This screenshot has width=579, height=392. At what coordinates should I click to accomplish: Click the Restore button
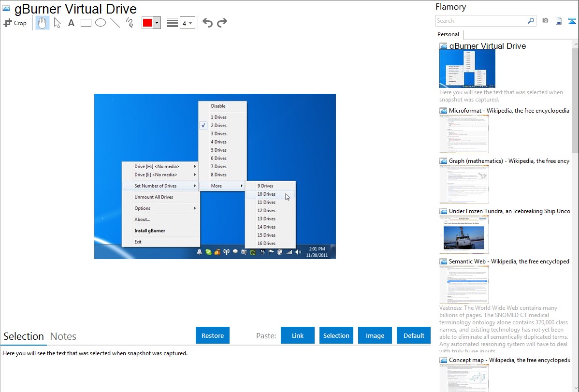213,335
